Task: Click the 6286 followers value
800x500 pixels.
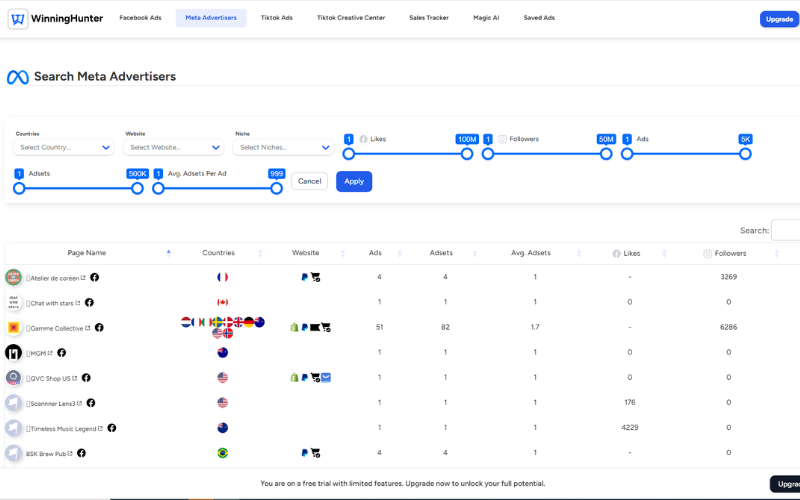Action: tap(729, 327)
